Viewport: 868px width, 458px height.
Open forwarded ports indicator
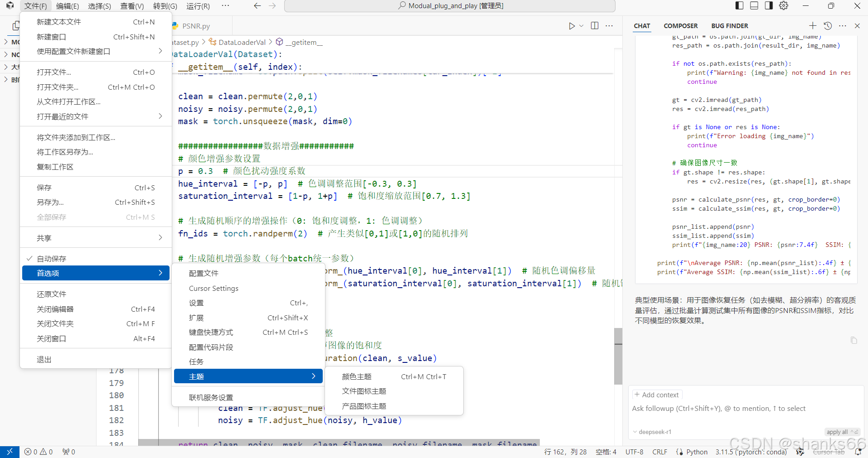(69, 452)
